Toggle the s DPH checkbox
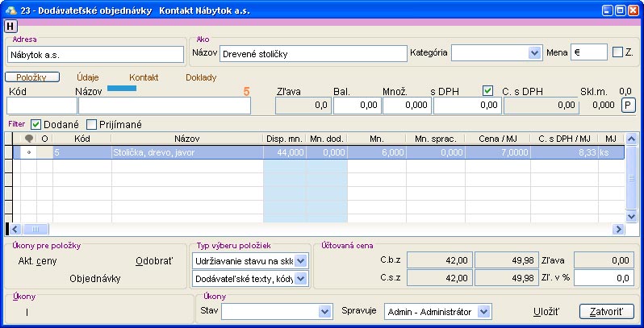This screenshot has height=328, width=644. click(487, 90)
